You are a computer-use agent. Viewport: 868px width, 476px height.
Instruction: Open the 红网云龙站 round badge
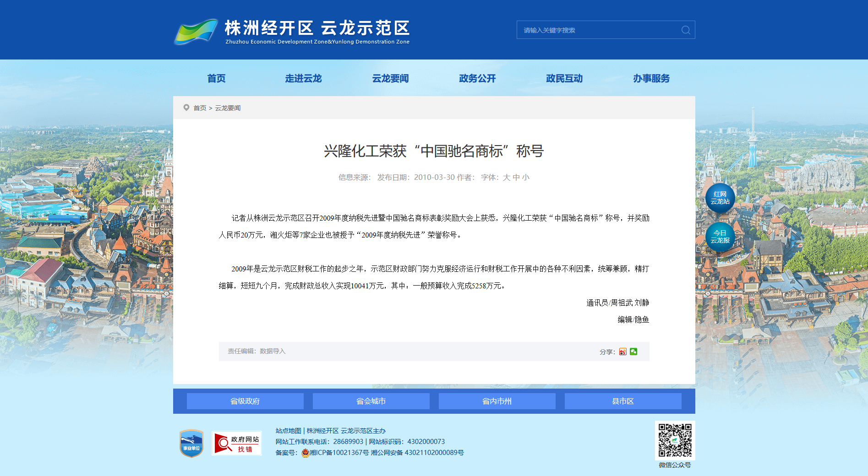pos(720,198)
